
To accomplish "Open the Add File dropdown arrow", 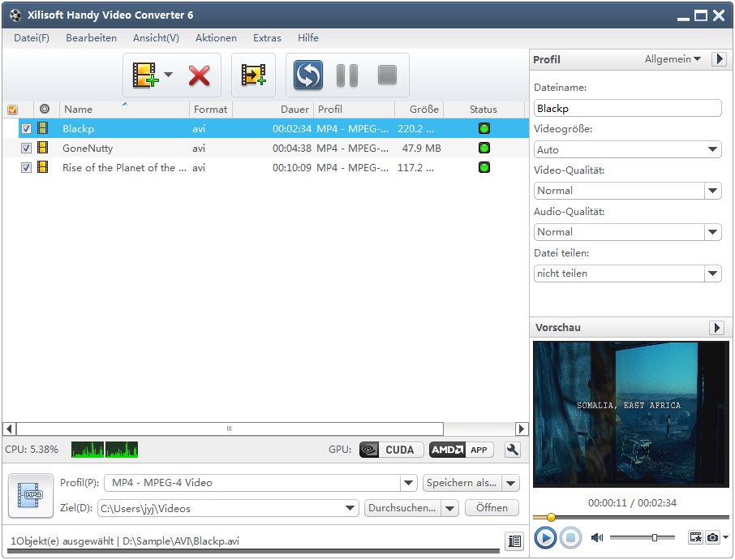I will pos(168,75).
